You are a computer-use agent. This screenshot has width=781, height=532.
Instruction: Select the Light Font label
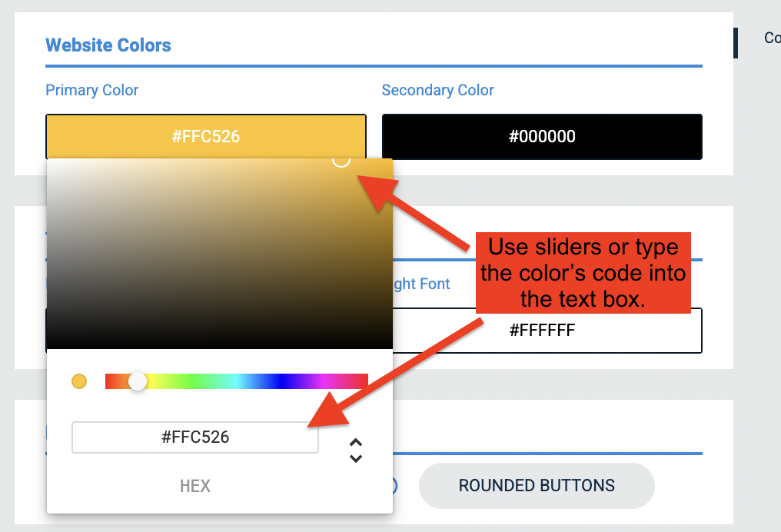(420, 284)
